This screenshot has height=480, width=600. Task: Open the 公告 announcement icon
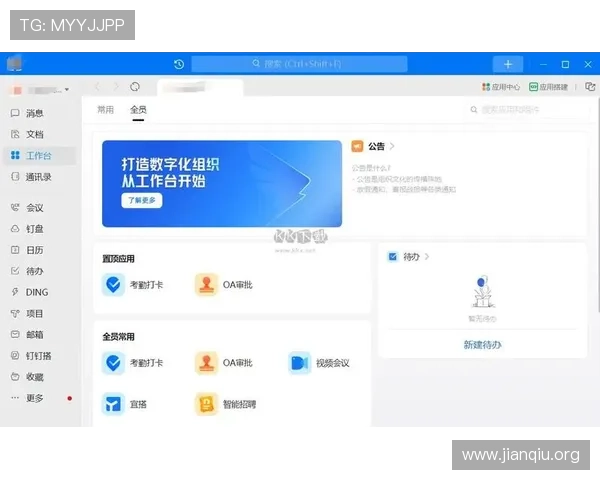coord(357,146)
